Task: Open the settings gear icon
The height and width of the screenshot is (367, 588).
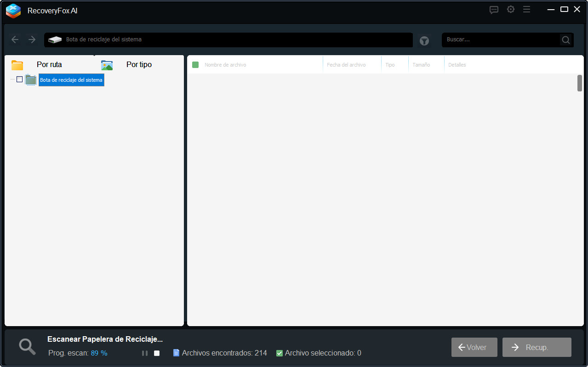Action: (510, 10)
